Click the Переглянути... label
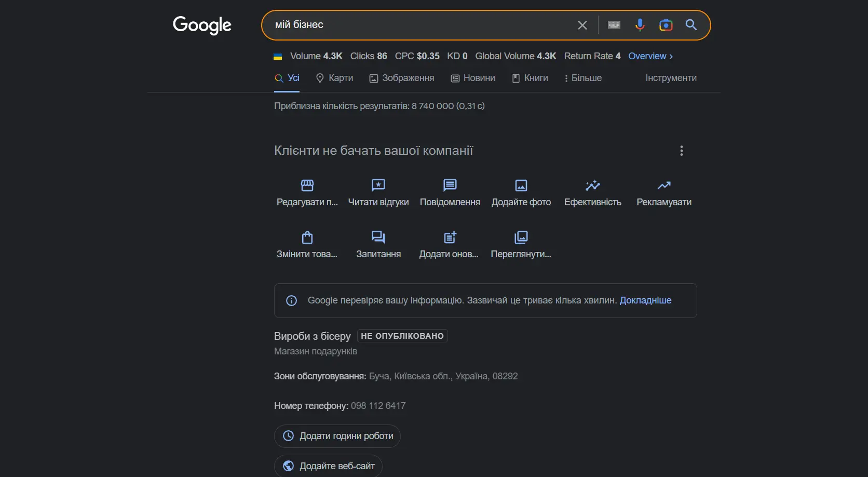Image resolution: width=868 pixels, height=477 pixels. [x=521, y=254]
